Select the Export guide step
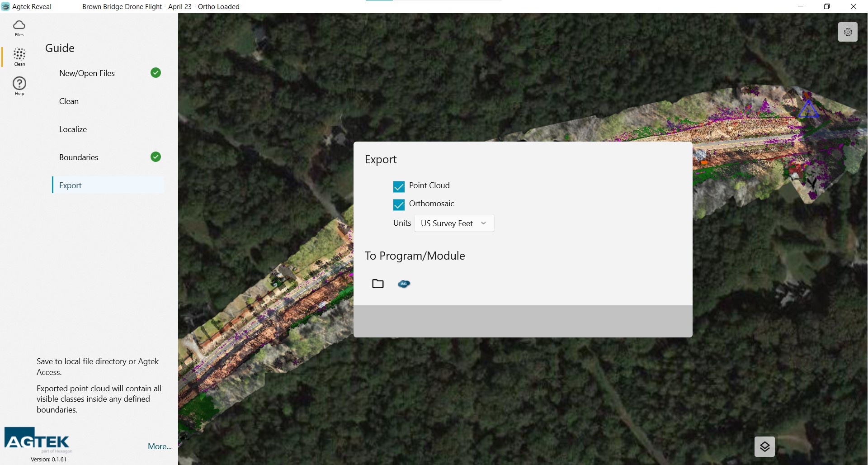 [71, 185]
